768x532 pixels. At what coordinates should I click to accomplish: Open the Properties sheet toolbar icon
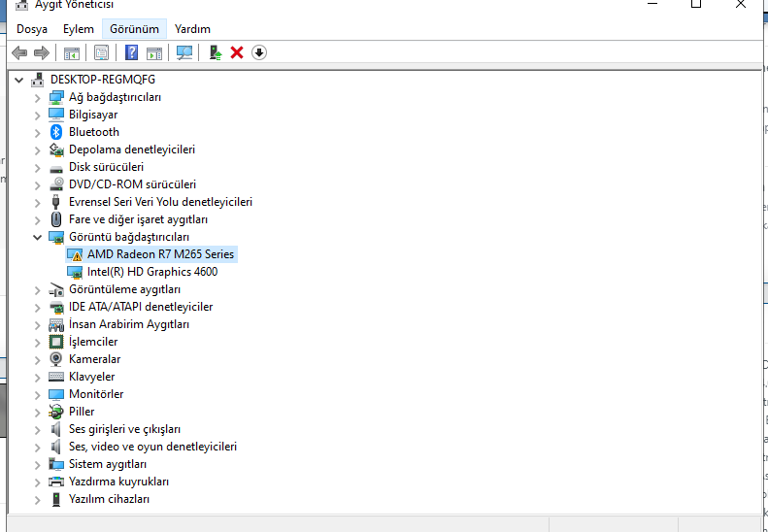tap(101, 52)
